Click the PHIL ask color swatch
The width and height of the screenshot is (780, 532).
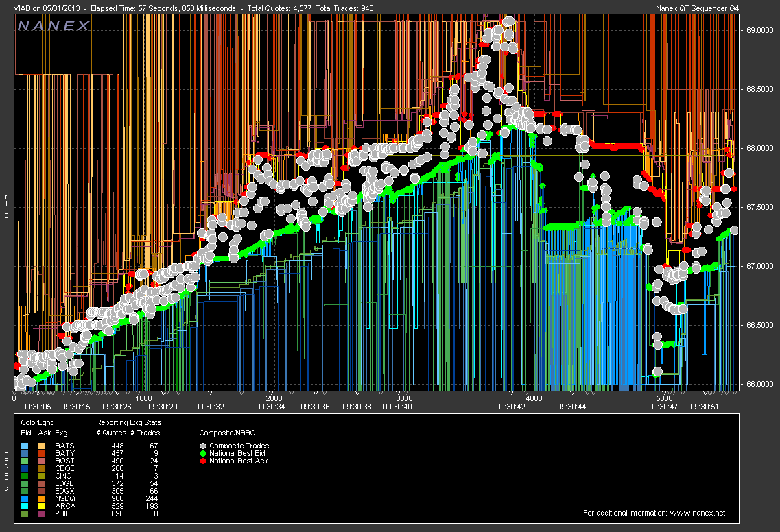pyautogui.click(x=42, y=513)
